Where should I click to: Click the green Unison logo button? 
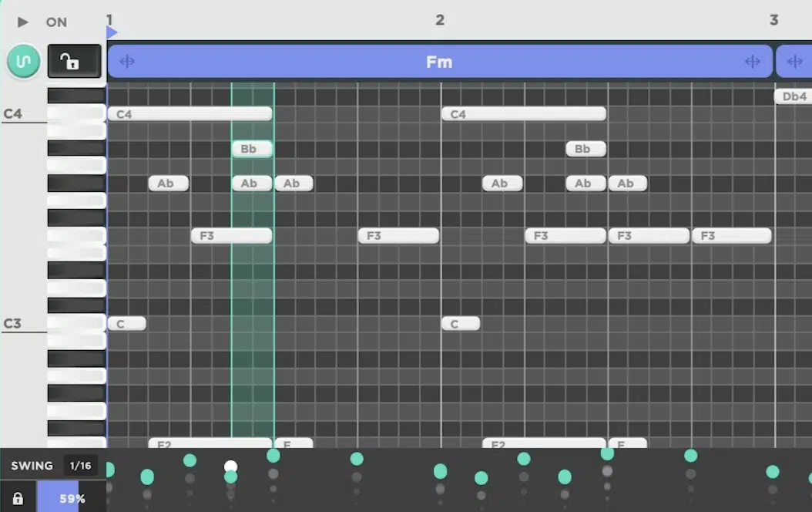click(23, 61)
